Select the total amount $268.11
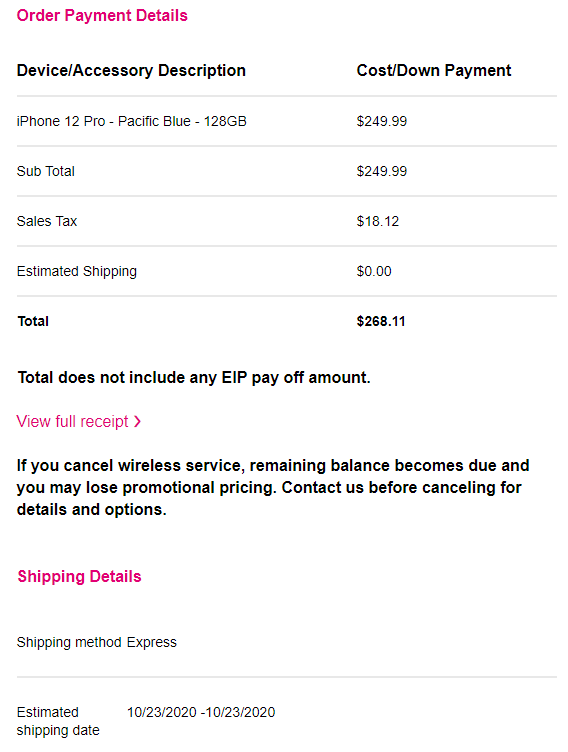 coord(381,321)
